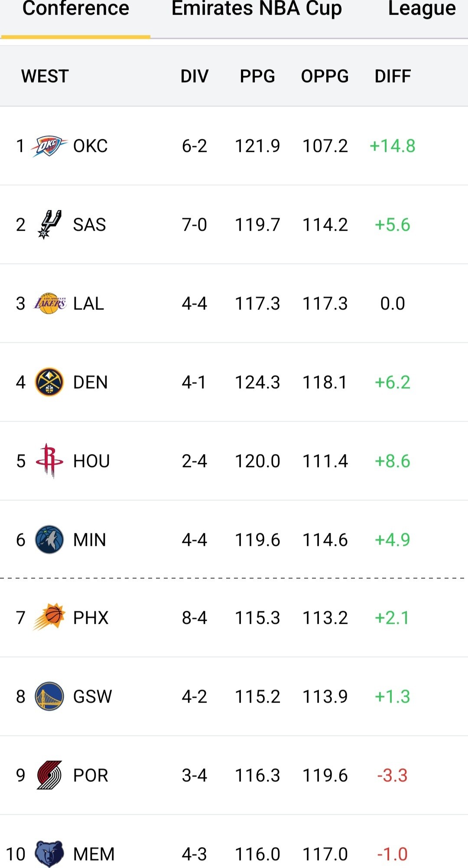Open the OKC team name link
468x868 pixels.
coord(90,146)
